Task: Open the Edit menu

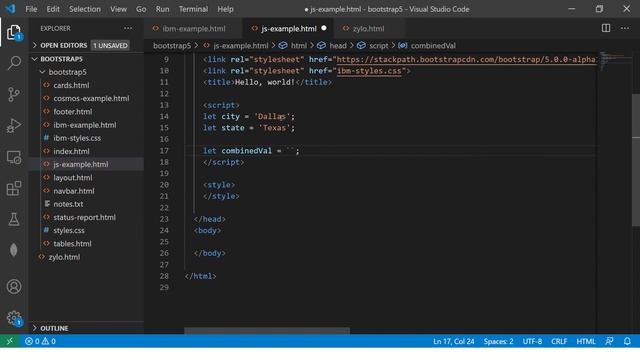Action: tap(53, 9)
